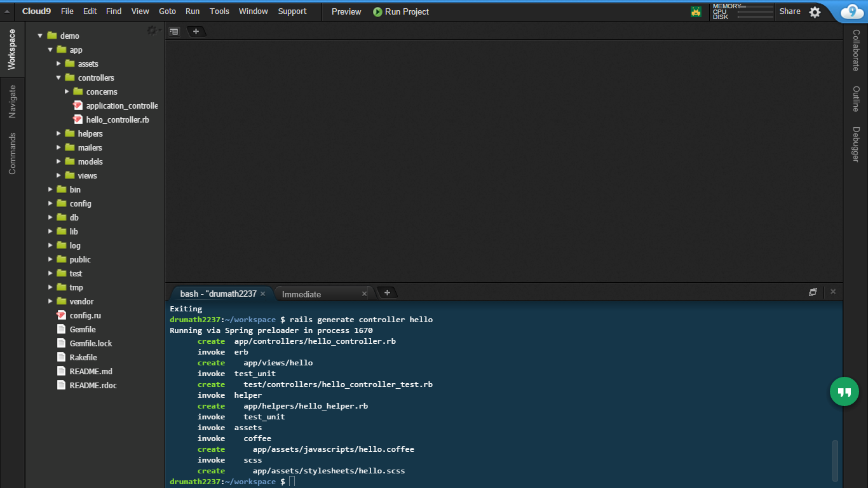
Task: Click the terminal vertical scrollbar
Action: (x=835, y=460)
